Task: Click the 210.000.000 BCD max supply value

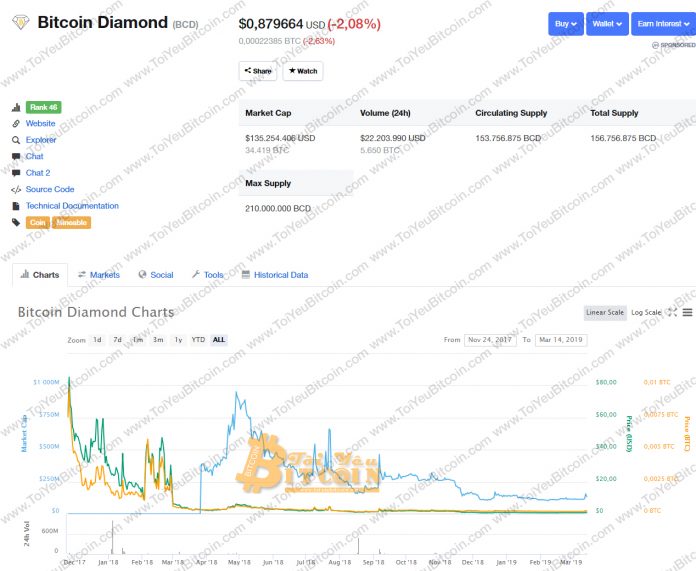Action: (x=278, y=208)
